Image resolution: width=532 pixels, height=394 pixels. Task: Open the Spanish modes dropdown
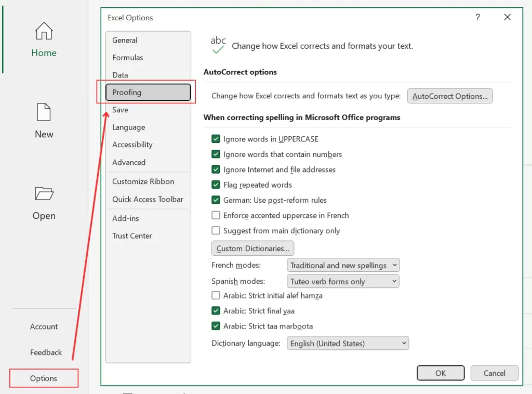pos(343,281)
